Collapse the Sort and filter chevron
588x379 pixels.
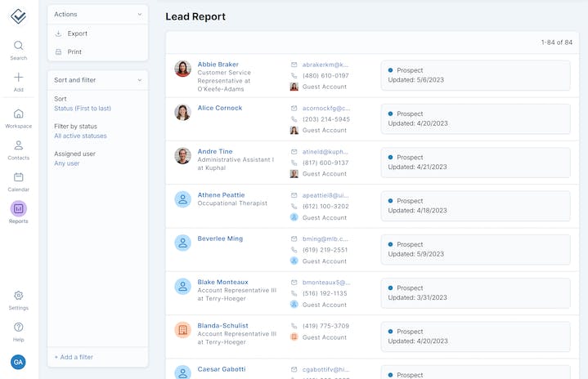point(140,80)
